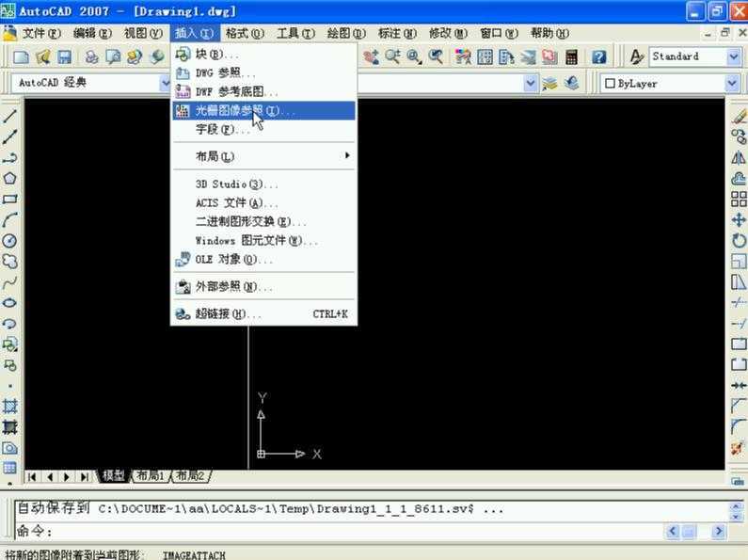Choose 外部参照(N) menu entry
The image size is (748, 560).
pos(263,287)
